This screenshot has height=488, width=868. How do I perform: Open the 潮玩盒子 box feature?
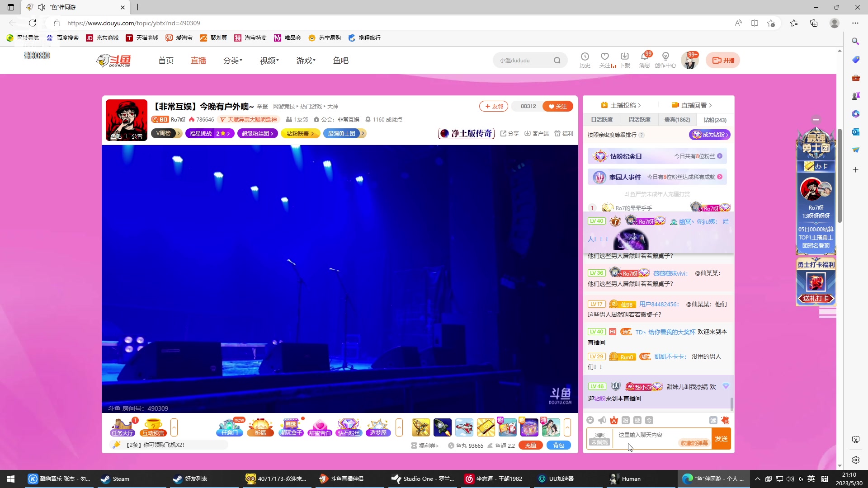coord(291,427)
